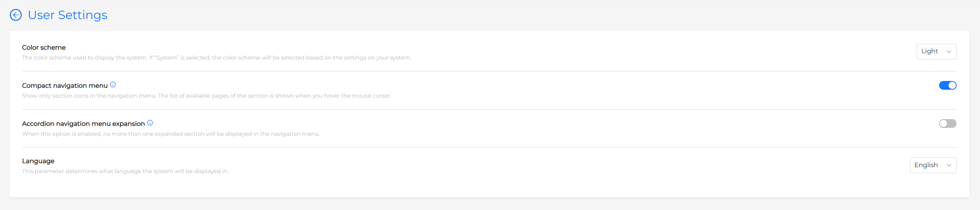Click the User Settings page title
The image size is (980, 210).
(68, 15)
